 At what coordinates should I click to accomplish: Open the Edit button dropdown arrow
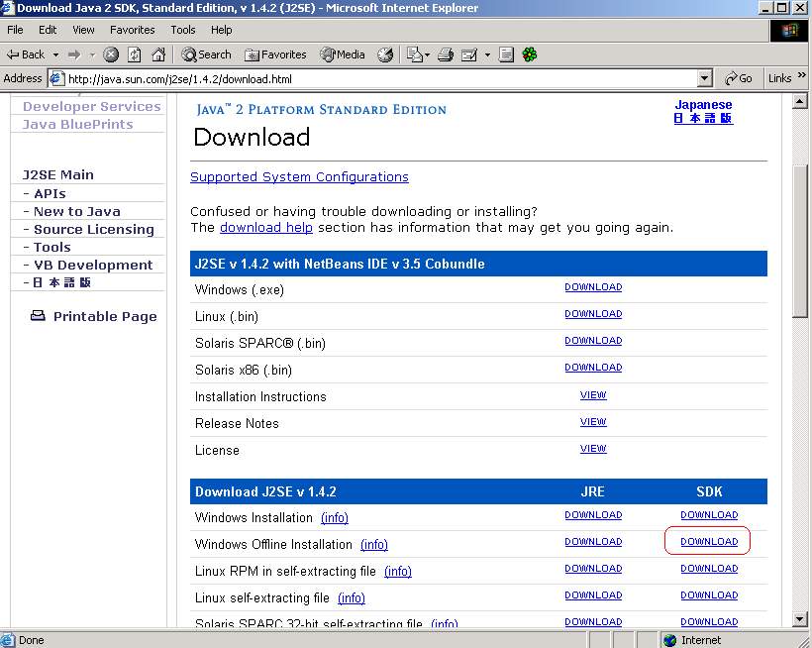click(x=487, y=54)
